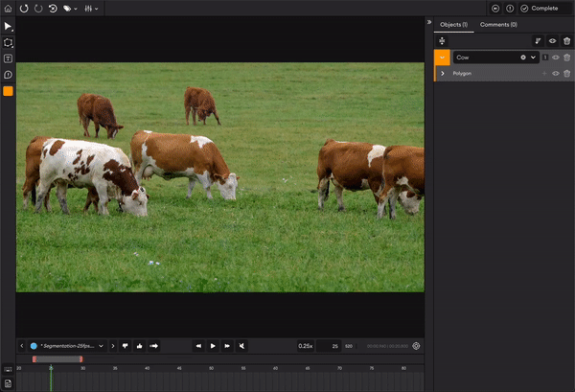
Task: Open the Cow class dropdown
Action: click(533, 58)
